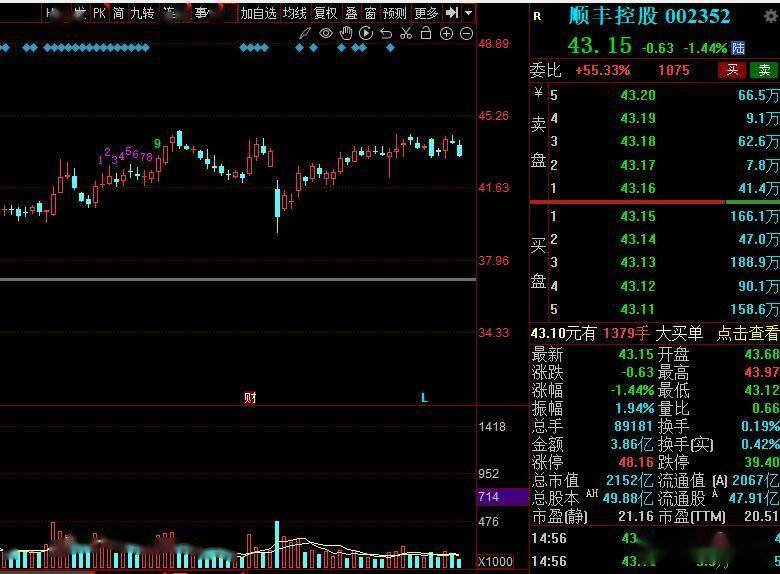Click the green 9 count marker on chart

[157, 144]
